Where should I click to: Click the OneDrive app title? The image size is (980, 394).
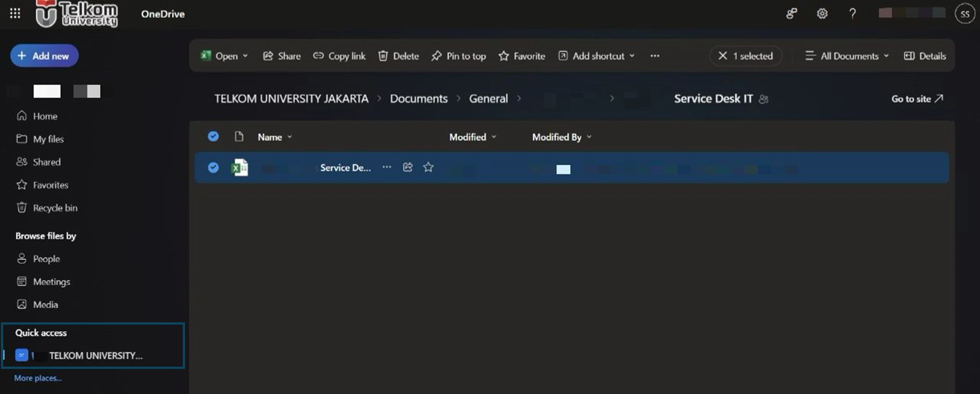163,14
